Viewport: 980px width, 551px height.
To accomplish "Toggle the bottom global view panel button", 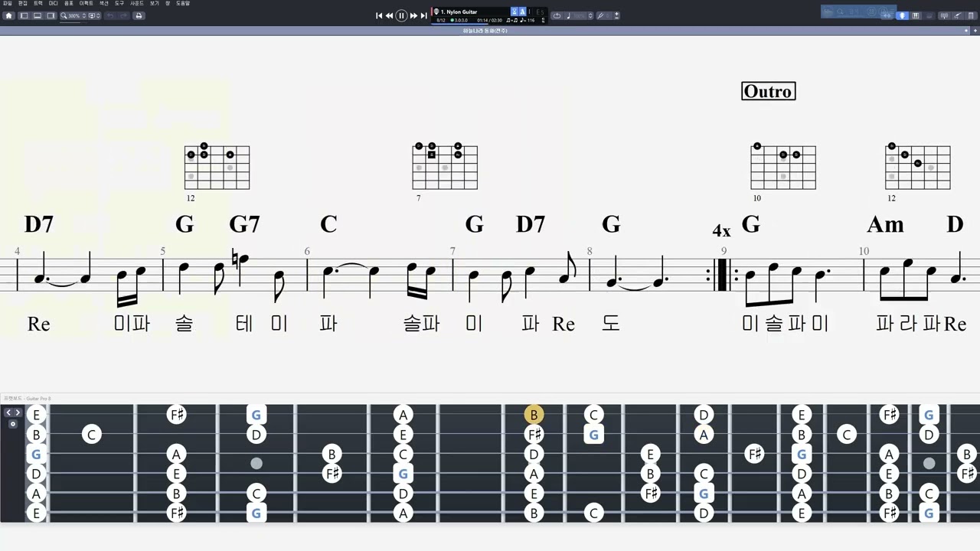I will [x=37, y=15].
